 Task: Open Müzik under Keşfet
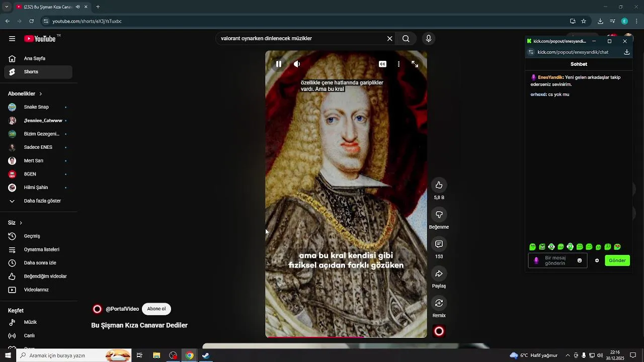pos(38,322)
